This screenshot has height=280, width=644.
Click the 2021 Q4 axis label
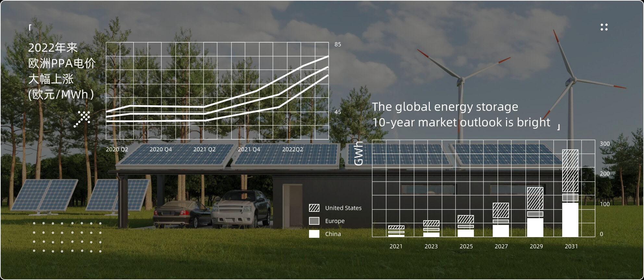pyautogui.click(x=249, y=149)
